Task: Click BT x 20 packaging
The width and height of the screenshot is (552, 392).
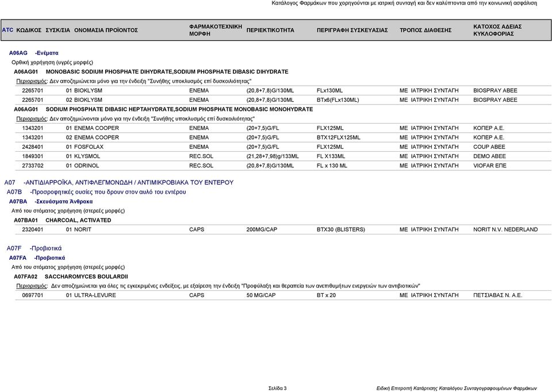Action: pos(327,295)
